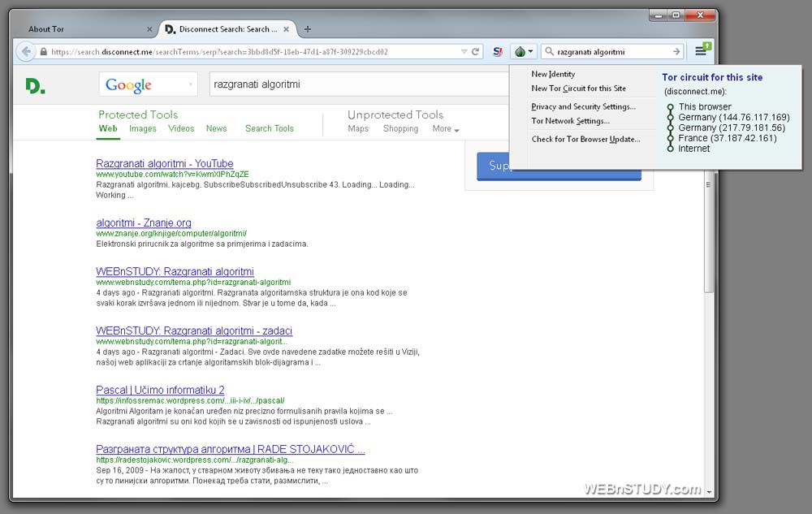Open WEBnSTUDY: Razgranati algoritmi - zadaci result

(194, 330)
